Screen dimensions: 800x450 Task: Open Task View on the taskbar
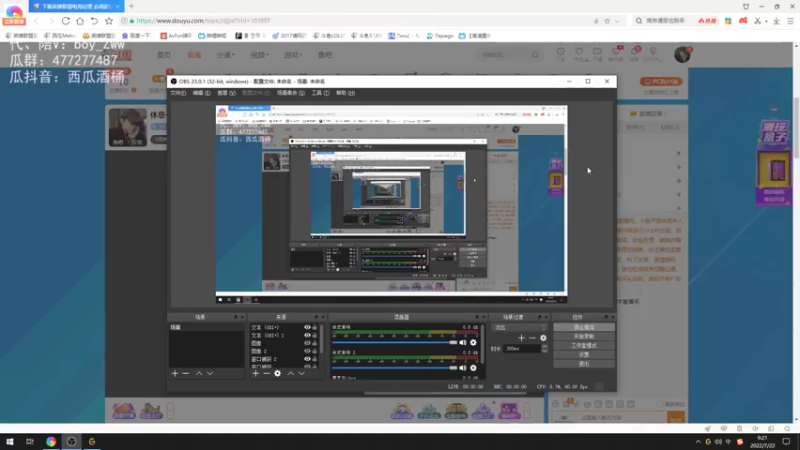click(30, 442)
